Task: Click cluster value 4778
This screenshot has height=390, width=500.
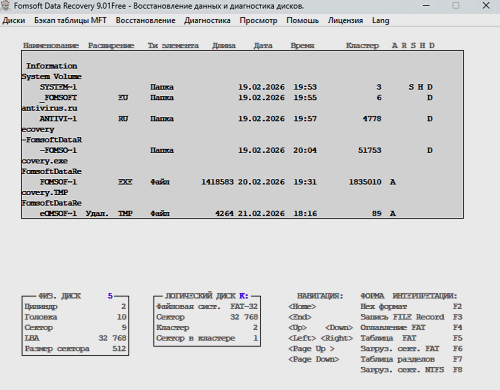Action: pos(372,119)
